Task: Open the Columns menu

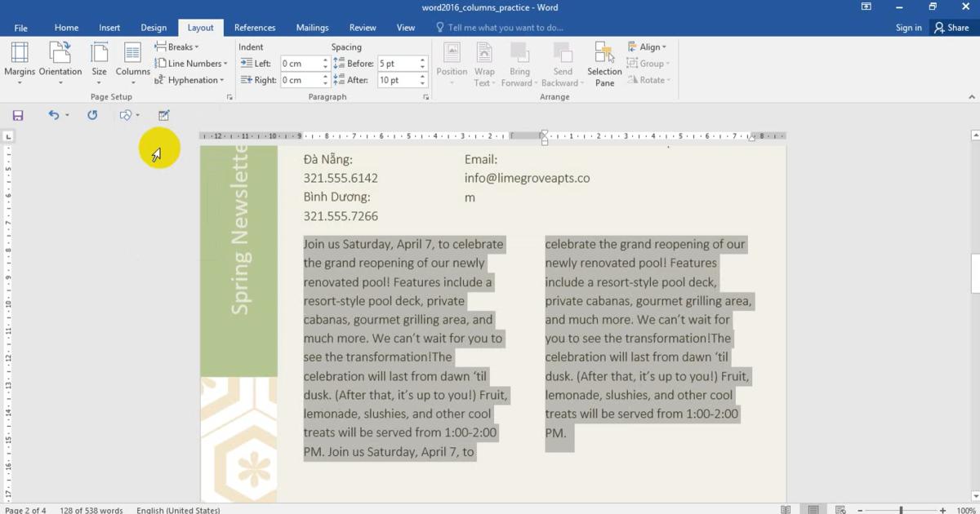Action: coord(132,63)
